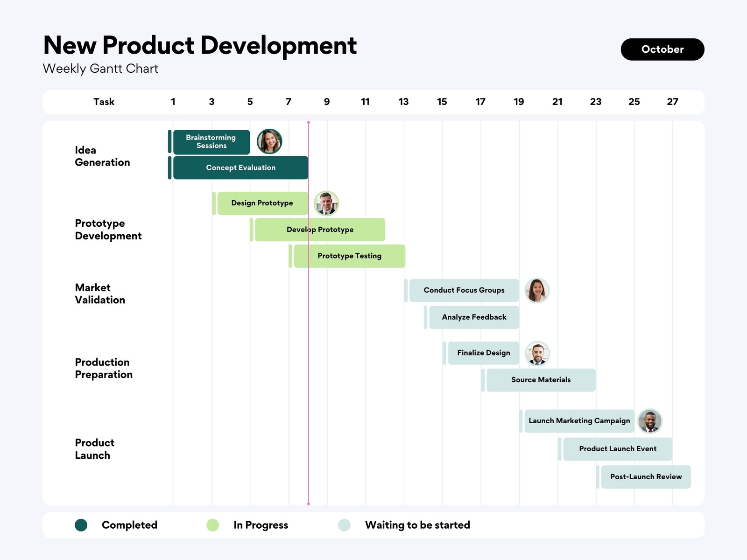The width and height of the screenshot is (747, 560).
Task: Click the avatar next to Finalize Design
Action: 537,353
